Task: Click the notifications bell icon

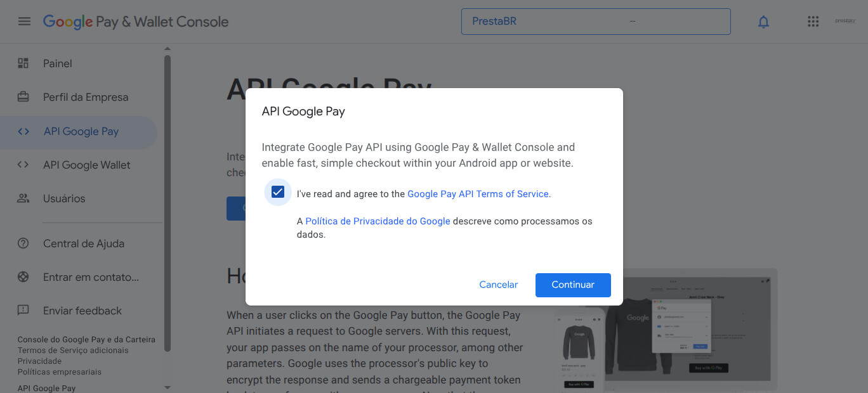Action: click(763, 22)
